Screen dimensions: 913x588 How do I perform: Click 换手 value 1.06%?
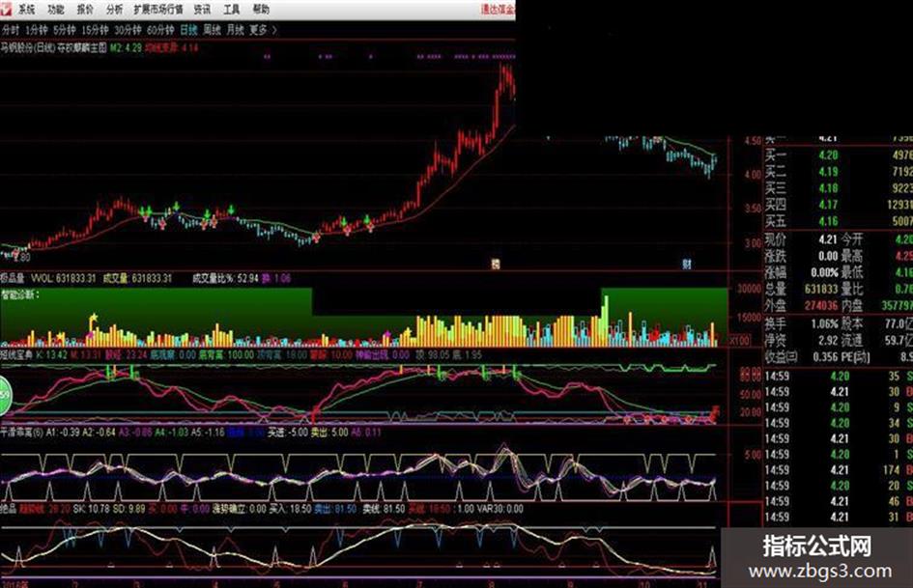click(824, 323)
